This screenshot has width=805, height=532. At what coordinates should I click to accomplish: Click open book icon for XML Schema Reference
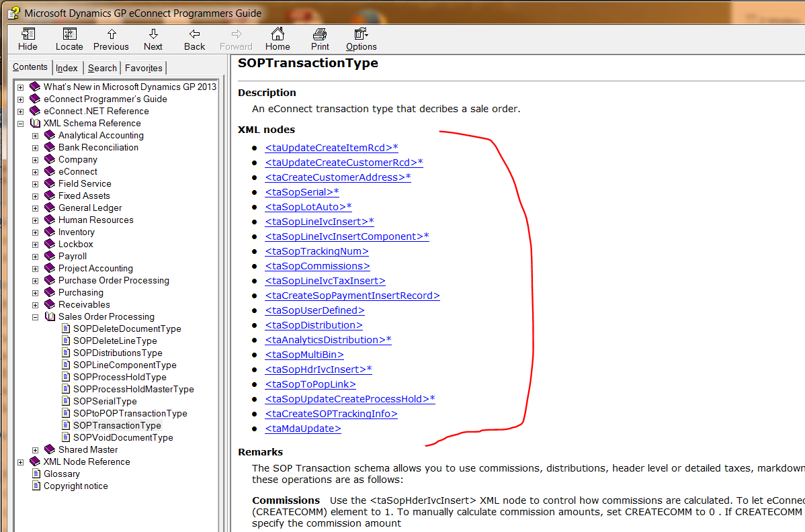click(x=35, y=123)
